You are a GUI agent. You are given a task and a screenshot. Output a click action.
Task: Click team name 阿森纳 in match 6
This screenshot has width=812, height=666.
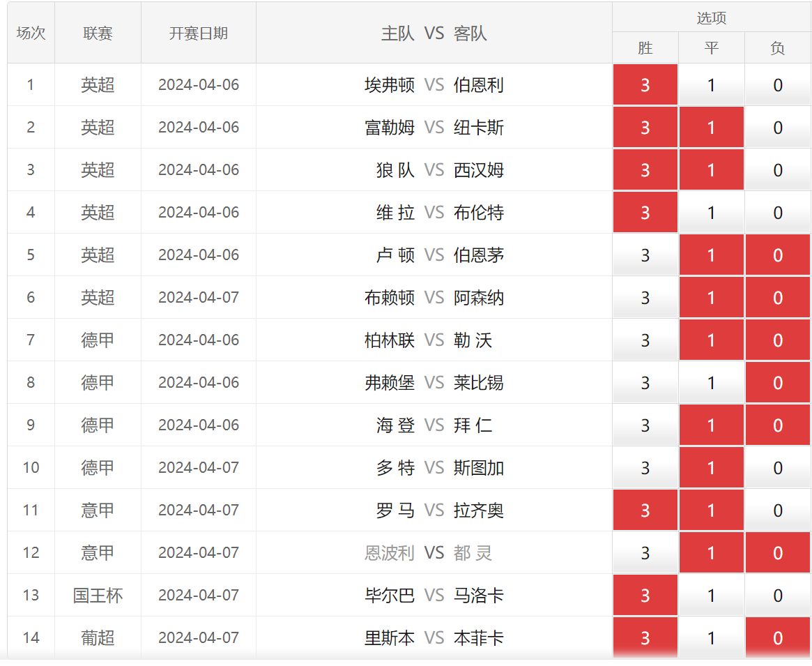click(x=479, y=297)
